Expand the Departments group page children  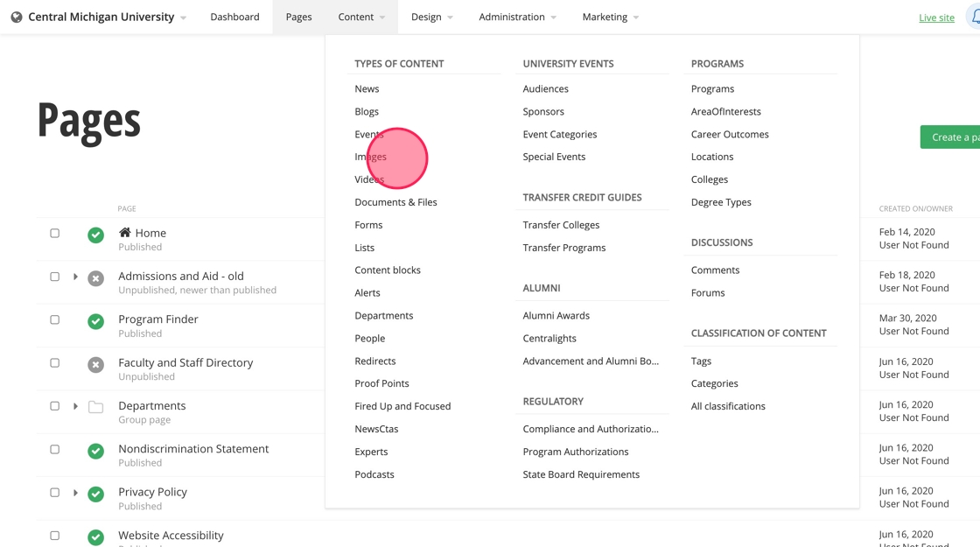tap(75, 406)
